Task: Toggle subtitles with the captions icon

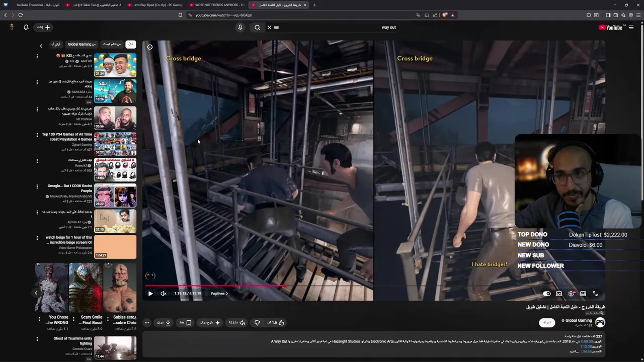Action: [559, 294]
